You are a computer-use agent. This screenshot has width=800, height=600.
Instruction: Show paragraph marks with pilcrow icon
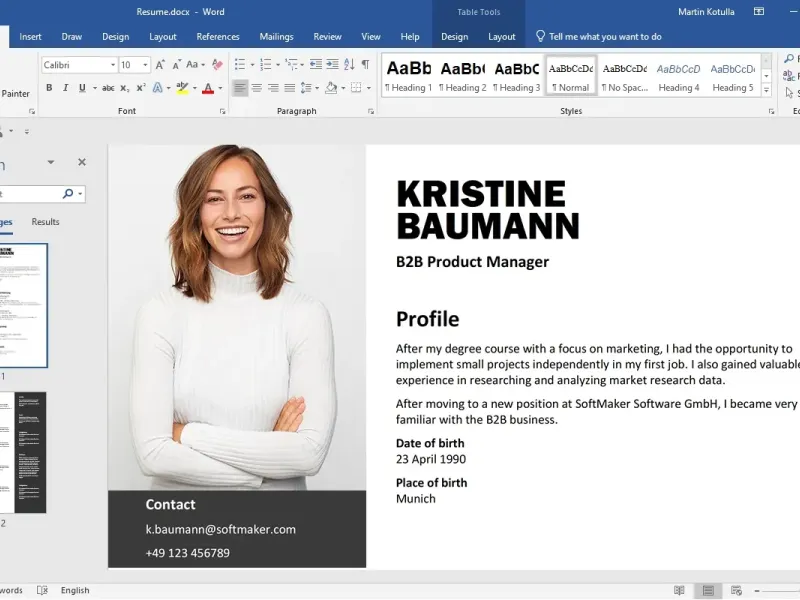[x=365, y=65]
